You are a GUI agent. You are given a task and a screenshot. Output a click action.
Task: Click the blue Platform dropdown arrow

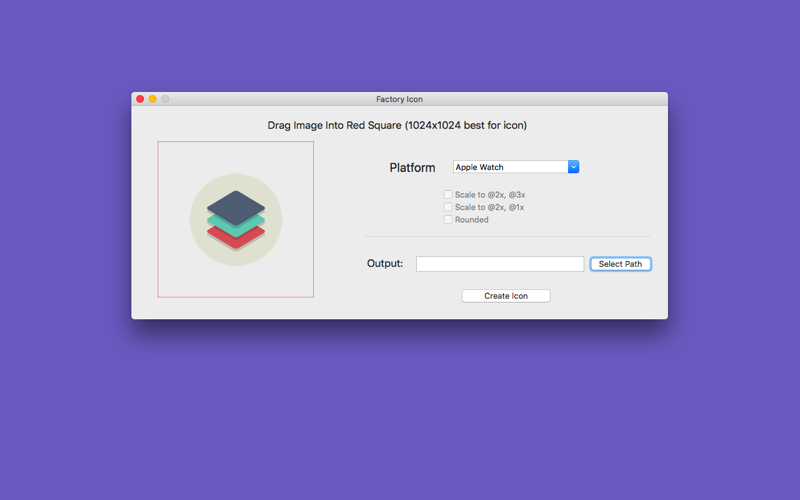(573, 167)
